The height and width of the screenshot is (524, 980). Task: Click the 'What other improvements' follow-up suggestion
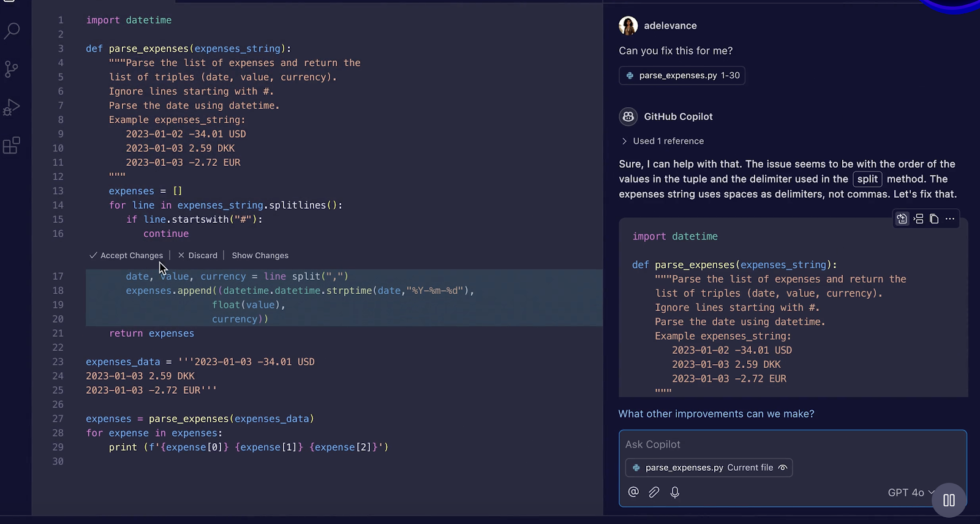tap(716, 414)
